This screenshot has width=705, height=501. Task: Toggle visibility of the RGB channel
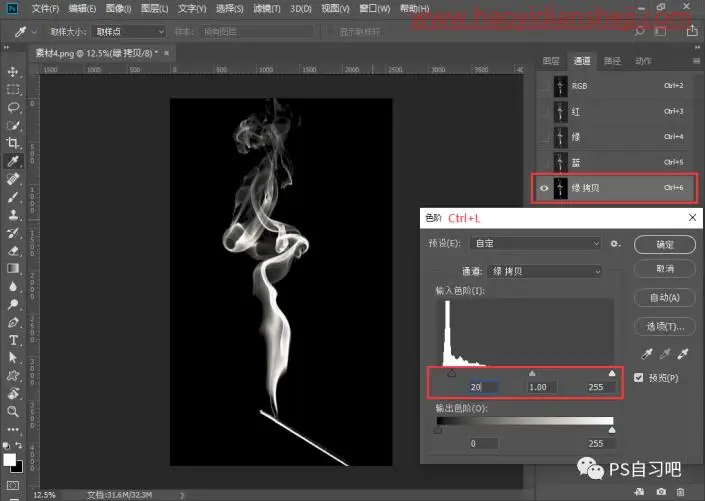click(x=544, y=86)
